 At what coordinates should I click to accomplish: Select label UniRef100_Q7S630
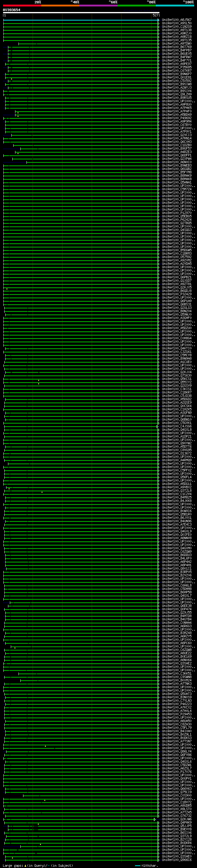coord(177,375)
